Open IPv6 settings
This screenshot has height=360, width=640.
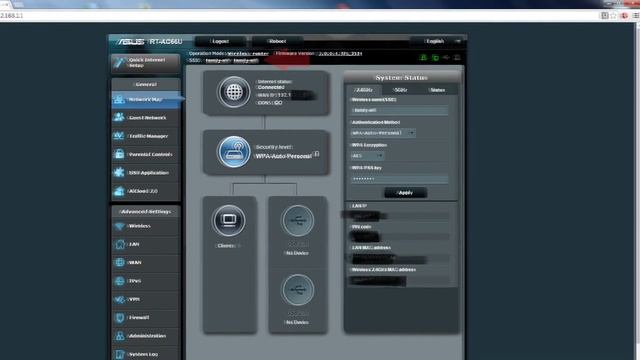(x=145, y=281)
